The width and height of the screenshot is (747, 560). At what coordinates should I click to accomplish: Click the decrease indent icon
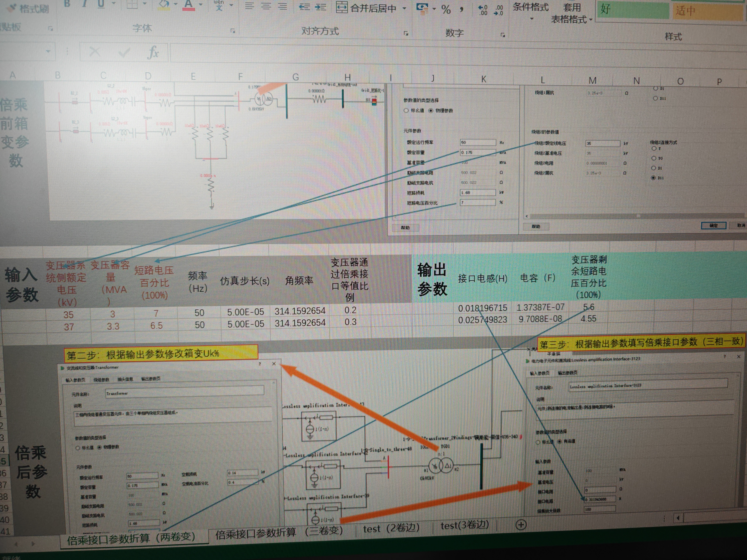pos(304,7)
